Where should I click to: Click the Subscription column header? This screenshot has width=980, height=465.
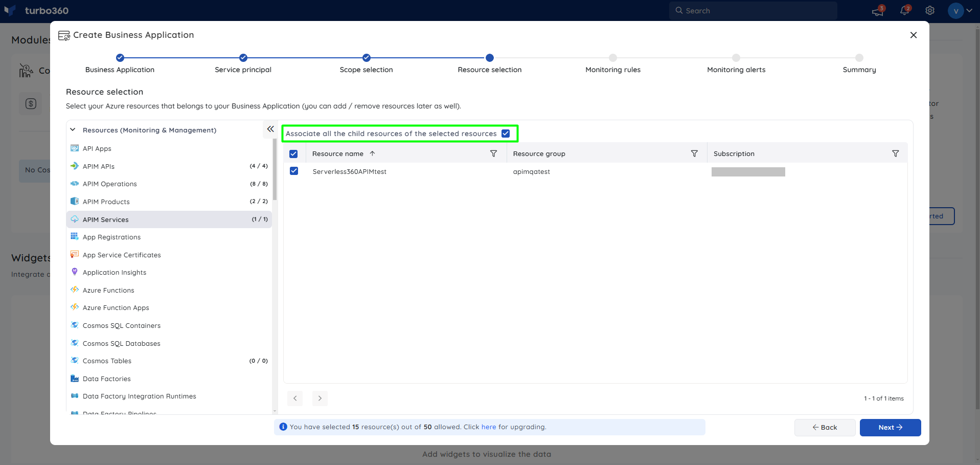click(734, 153)
